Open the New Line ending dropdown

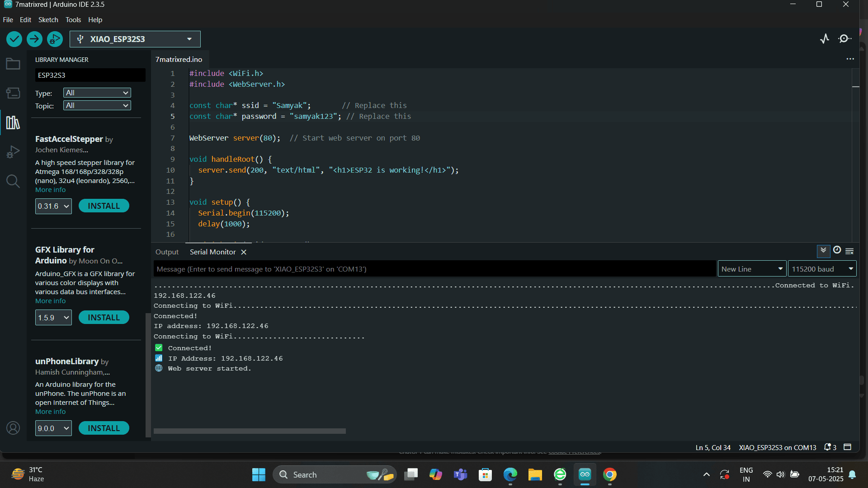pyautogui.click(x=752, y=269)
